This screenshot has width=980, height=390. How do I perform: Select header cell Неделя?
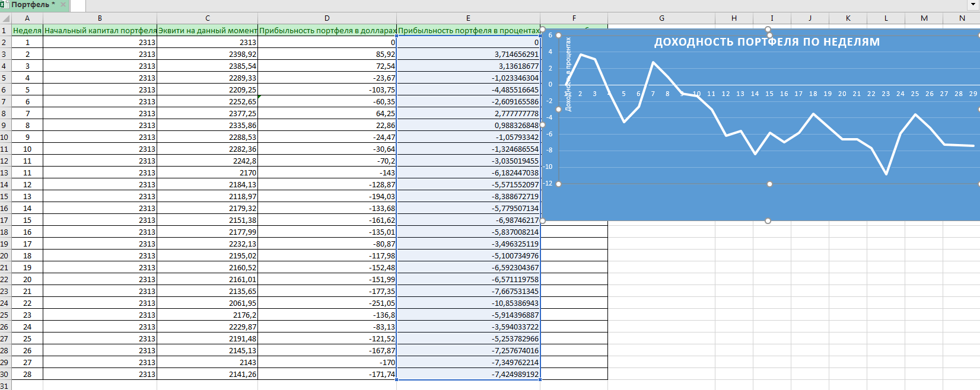[x=27, y=30]
